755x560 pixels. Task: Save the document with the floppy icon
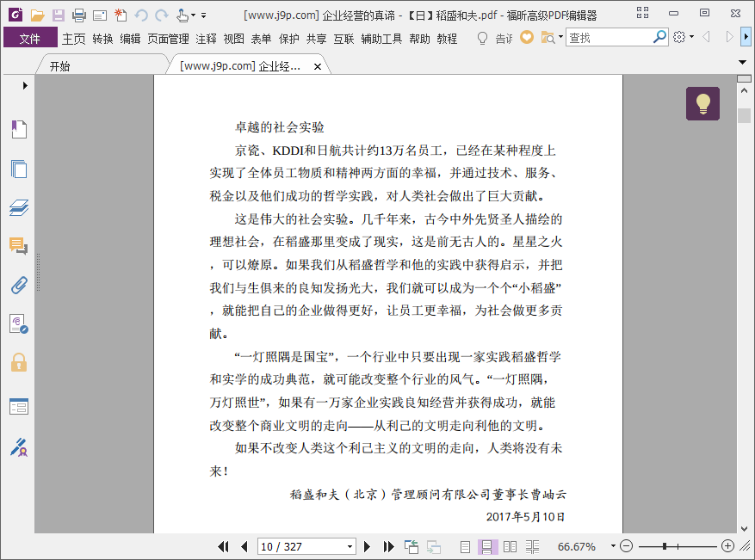pyautogui.click(x=59, y=15)
